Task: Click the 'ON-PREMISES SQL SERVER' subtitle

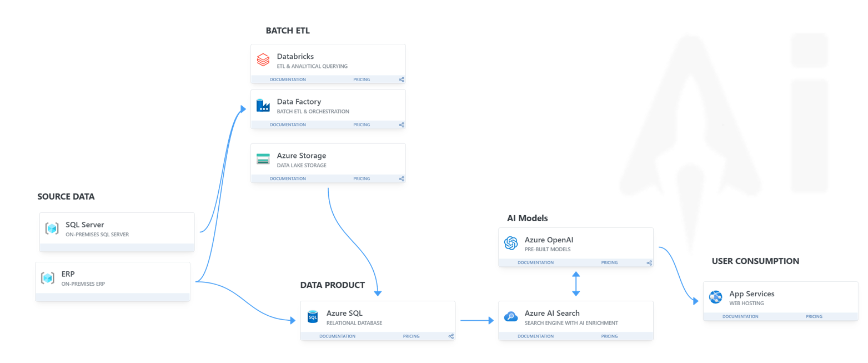Action: tap(97, 235)
